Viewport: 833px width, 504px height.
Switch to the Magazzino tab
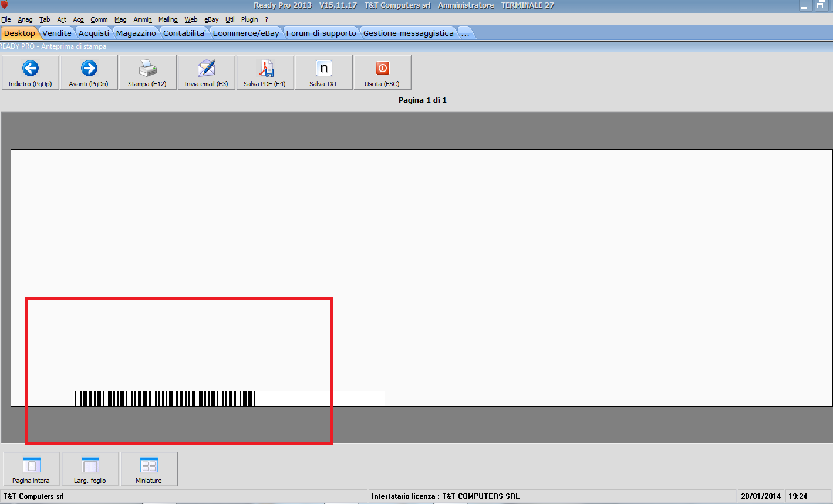click(x=136, y=33)
